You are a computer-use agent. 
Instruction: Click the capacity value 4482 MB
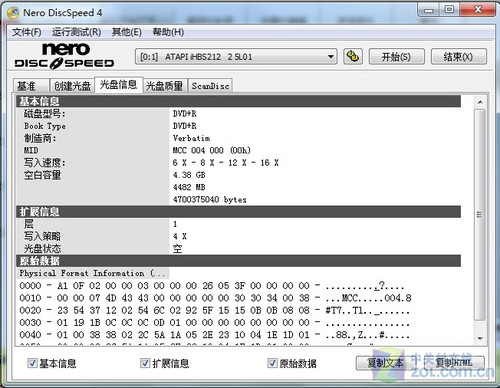click(x=189, y=187)
